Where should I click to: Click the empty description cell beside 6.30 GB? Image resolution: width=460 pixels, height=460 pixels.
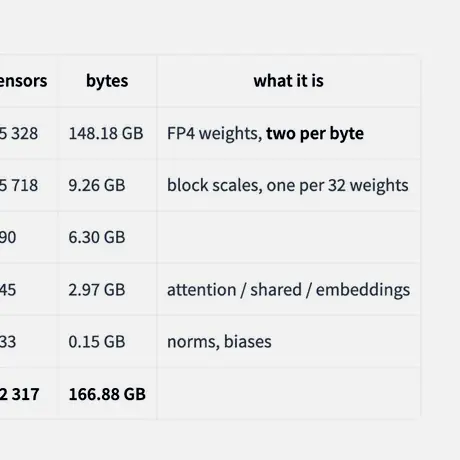288,237
